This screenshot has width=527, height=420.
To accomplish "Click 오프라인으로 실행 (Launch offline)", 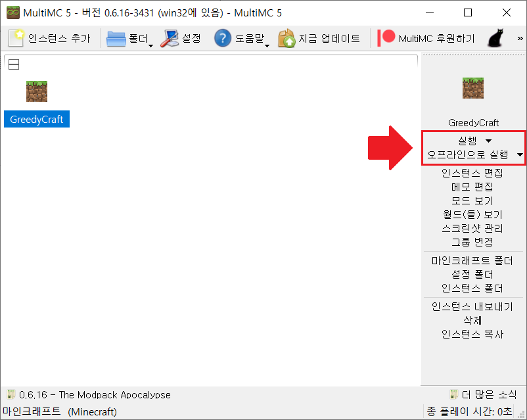I will (467, 154).
